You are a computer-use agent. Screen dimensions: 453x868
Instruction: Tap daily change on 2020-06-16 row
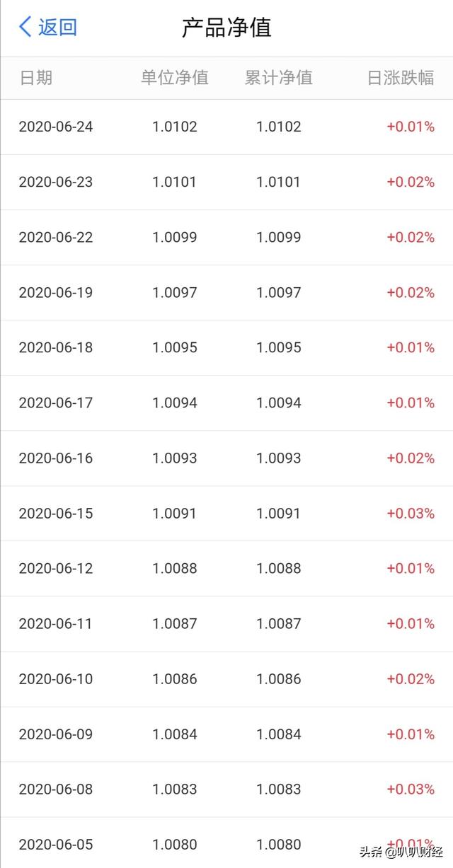pyautogui.click(x=411, y=458)
